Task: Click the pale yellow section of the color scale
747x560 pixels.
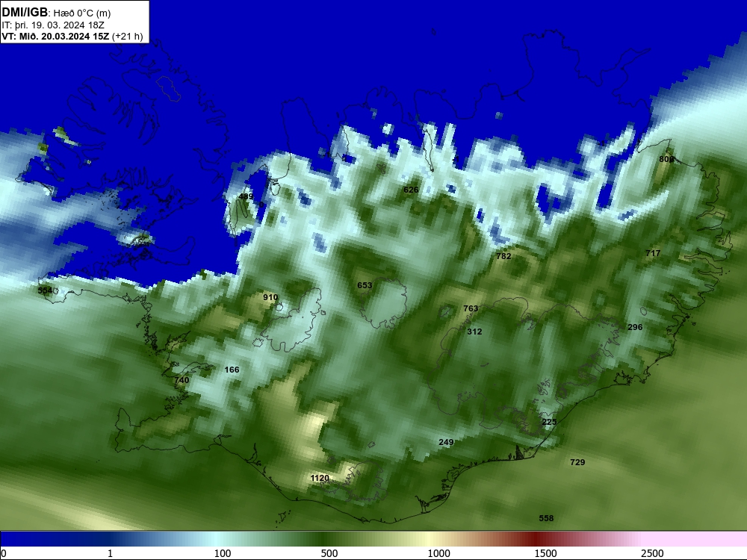Action: 429,538
